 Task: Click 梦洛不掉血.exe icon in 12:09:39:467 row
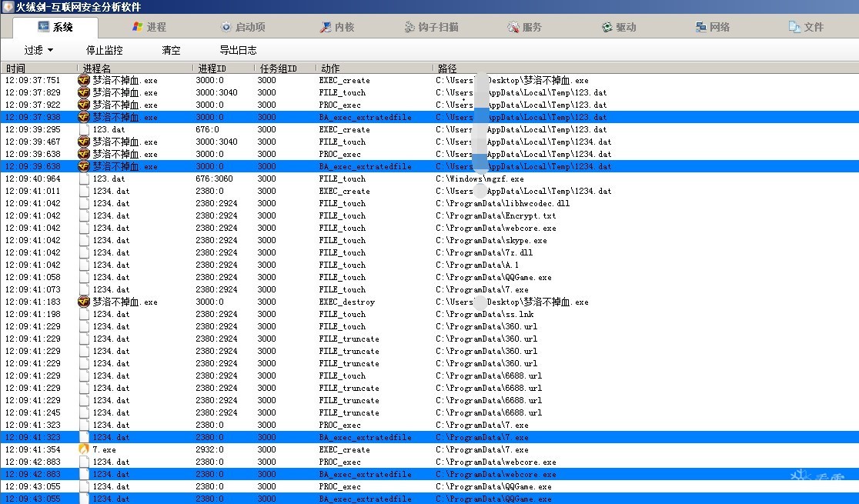84,142
